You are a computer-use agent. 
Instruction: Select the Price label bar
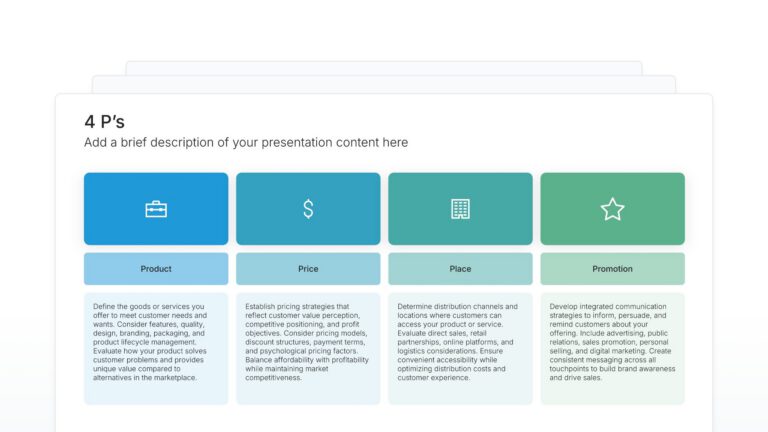click(308, 269)
